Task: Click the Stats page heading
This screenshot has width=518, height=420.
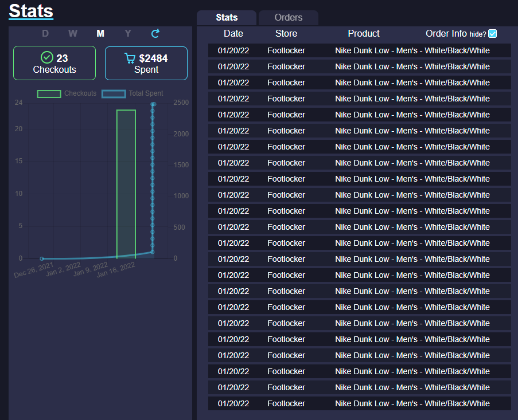Action: click(31, 11)
